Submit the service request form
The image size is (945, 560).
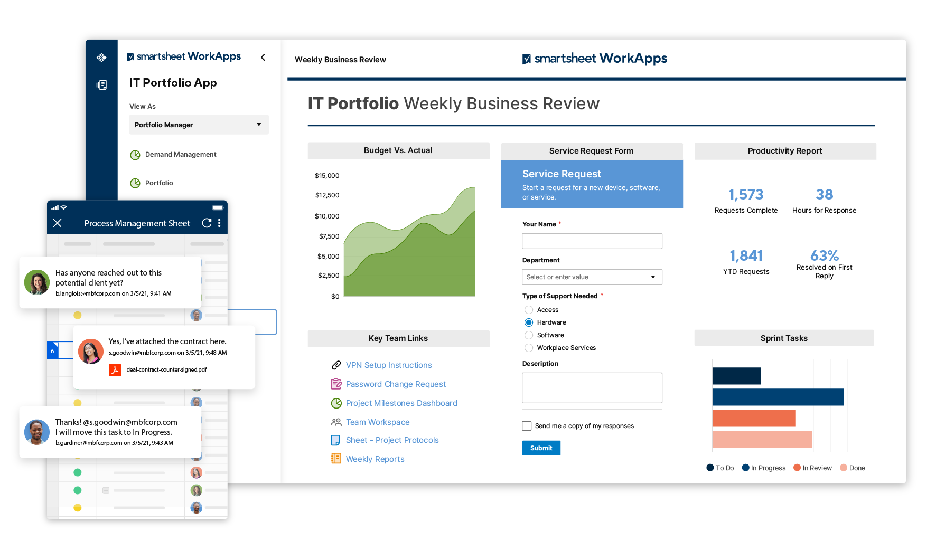541,448
